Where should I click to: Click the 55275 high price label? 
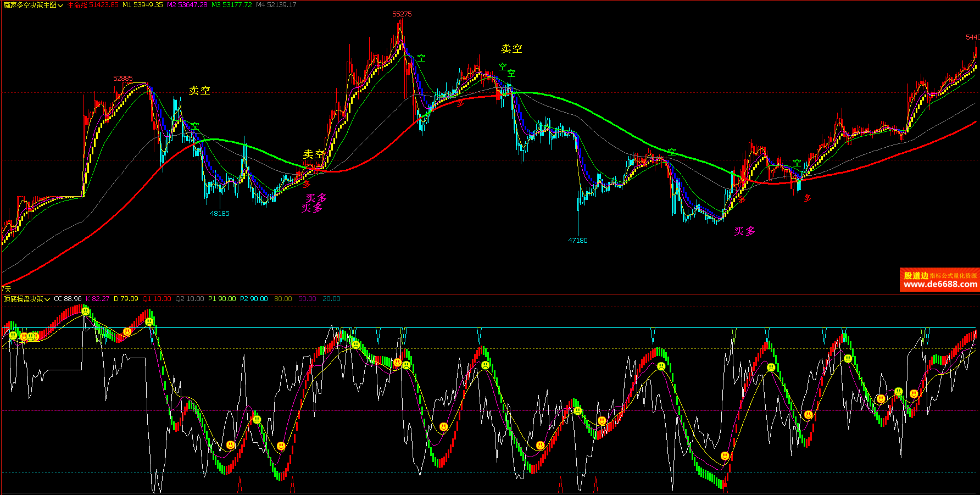click(402, 14)
